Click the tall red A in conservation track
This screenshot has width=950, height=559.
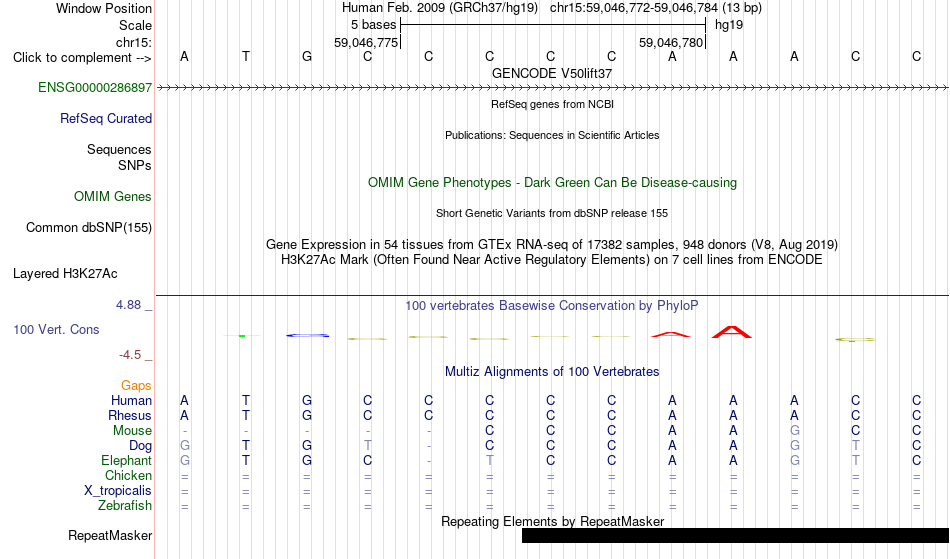[x=732, y=332]
